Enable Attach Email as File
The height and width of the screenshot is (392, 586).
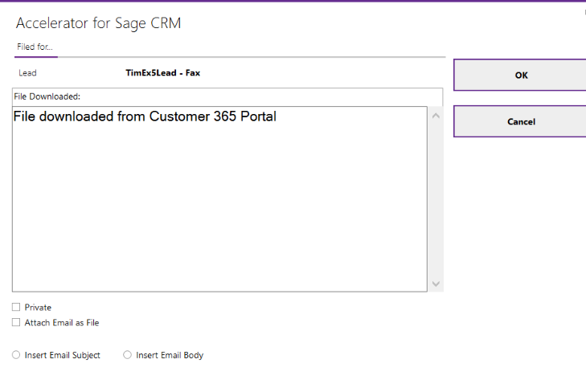pos(16,322)
